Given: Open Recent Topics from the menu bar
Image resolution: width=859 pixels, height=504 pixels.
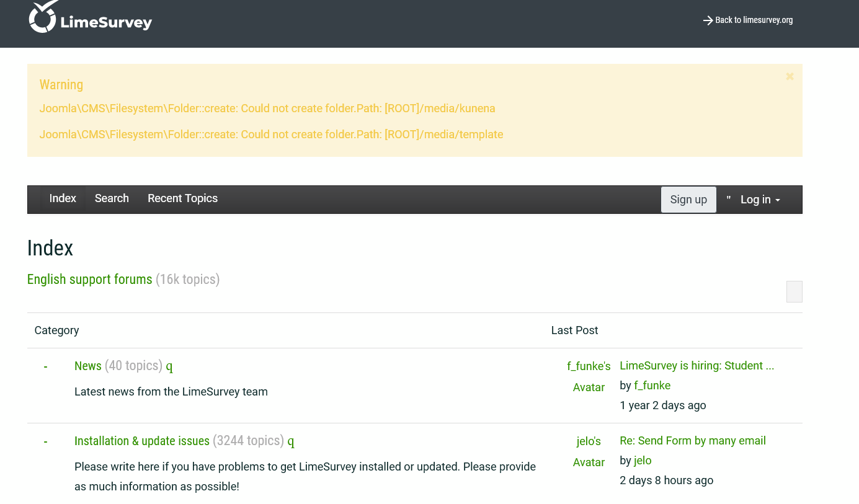Looking at the screenshot, I should (182, 198).
